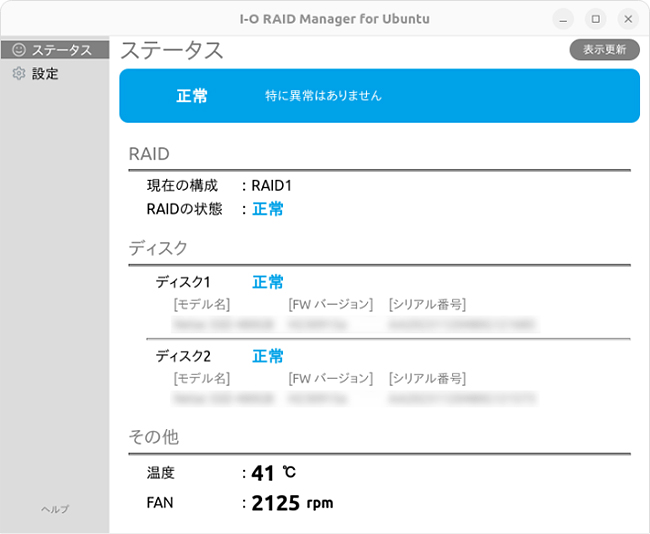Maximize the RAID Manager window
This screenshot has width=650, height=534.
595,19
